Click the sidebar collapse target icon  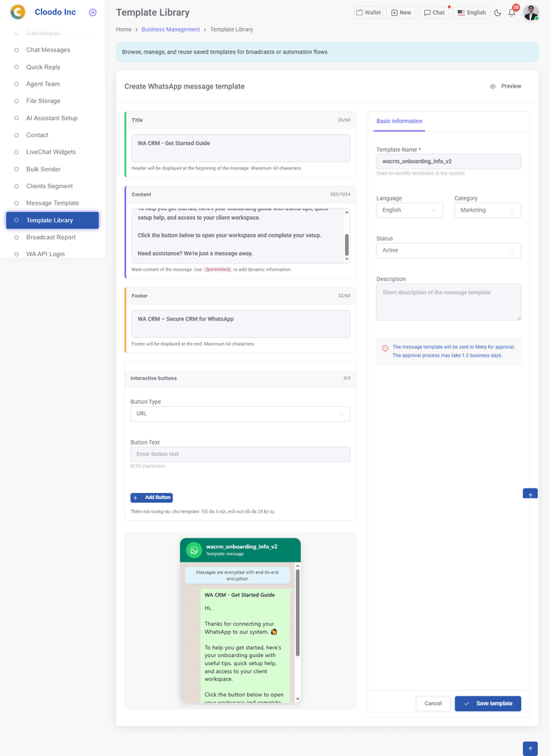tap(92, 12)
